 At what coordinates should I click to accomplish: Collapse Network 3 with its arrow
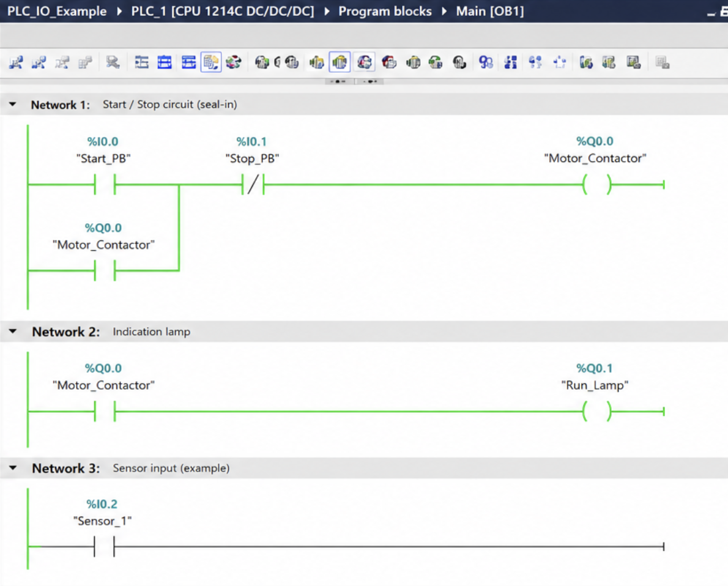(12, 468)
